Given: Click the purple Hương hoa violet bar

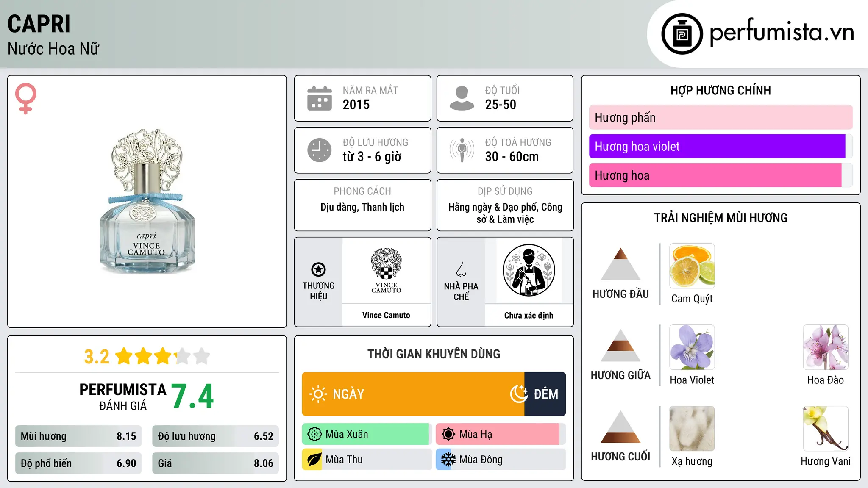Looking at the screenshot, I should pos(717,146).
